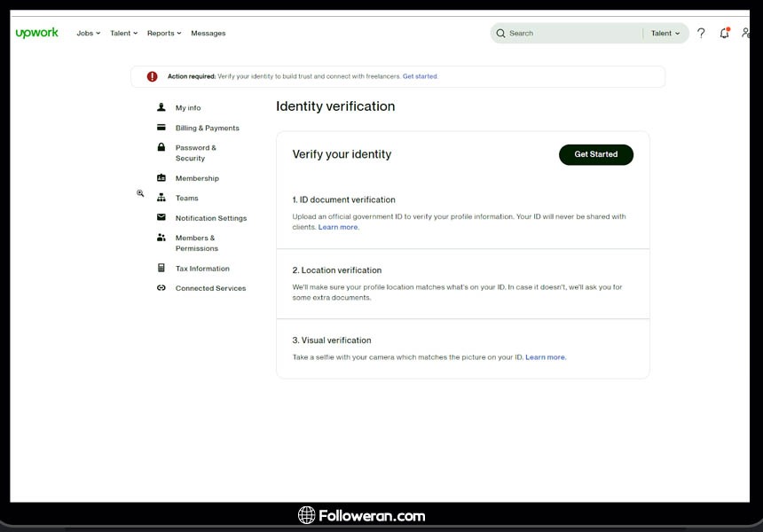The width and height of the screenshot is (763, 532).
Task: Select Membership in the settings sidebar
Action: click(x=197, y=178)
